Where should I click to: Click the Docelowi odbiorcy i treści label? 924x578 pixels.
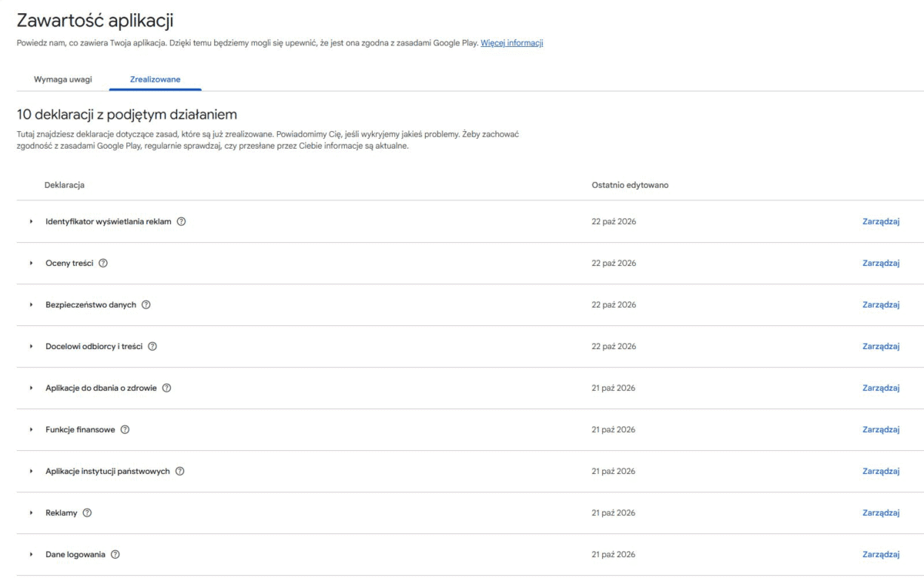94,346
